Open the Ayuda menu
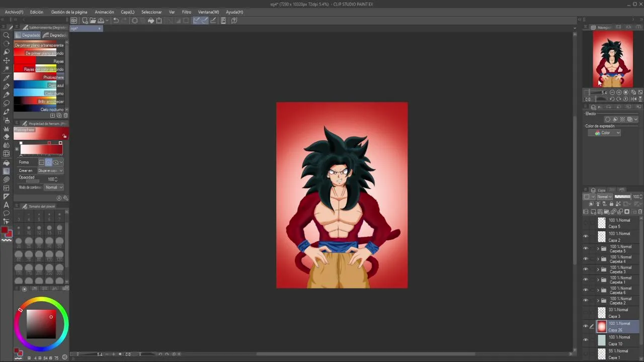The width and height of the screenshot is (644, 362). (x=234, y=12)
